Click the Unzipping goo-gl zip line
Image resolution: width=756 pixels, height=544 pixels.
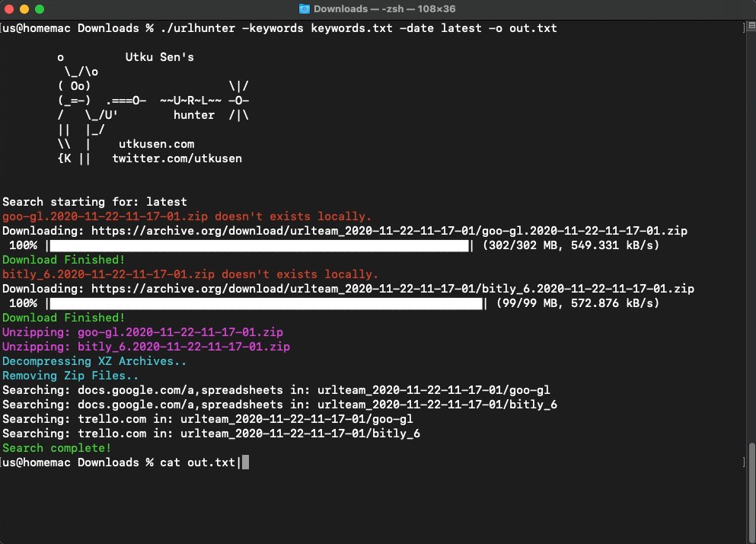point(142,332)
